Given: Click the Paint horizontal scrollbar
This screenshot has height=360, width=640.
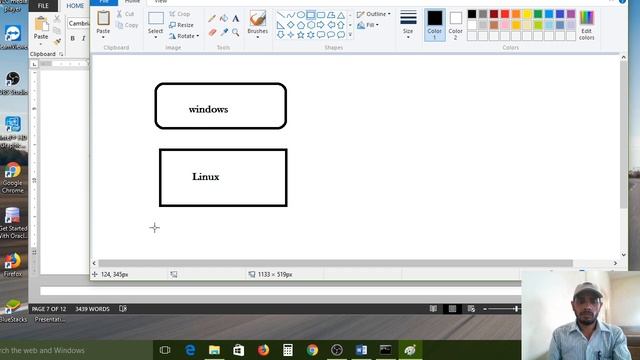Looking at the screenshot, I should click(336, 263).
